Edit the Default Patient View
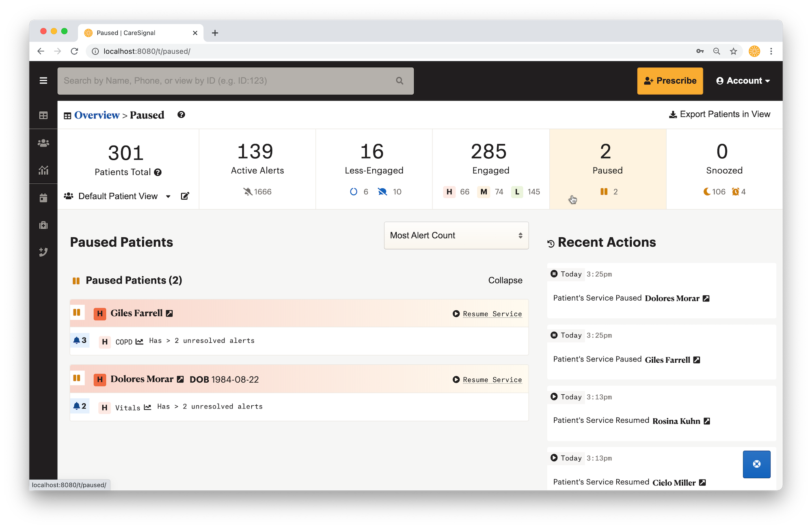This screenshot has height=529, width=812. [185, 196]
